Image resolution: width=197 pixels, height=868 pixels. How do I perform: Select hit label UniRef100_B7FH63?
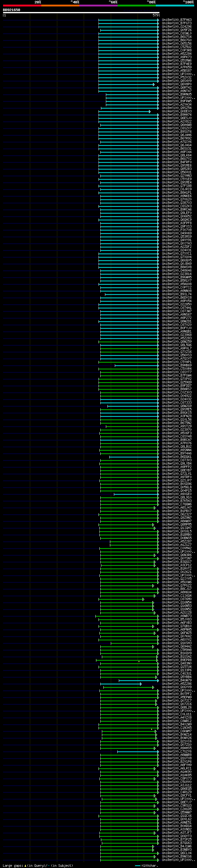coord(177,20)
